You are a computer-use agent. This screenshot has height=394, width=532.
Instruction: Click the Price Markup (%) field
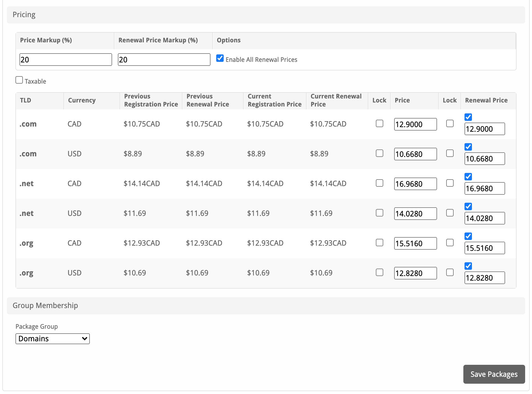[65, 60]
